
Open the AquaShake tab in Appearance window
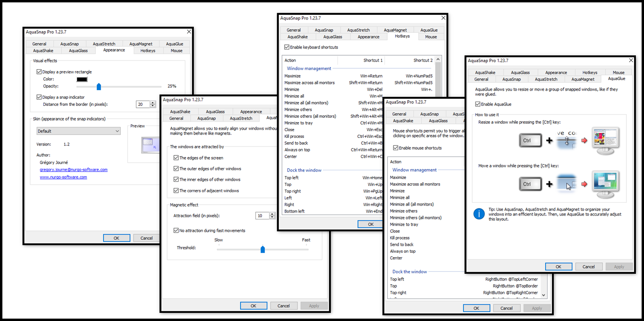coord(43,51)
